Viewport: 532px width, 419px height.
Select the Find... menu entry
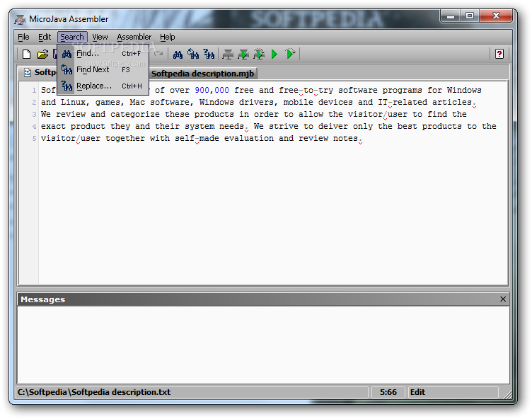103,53
